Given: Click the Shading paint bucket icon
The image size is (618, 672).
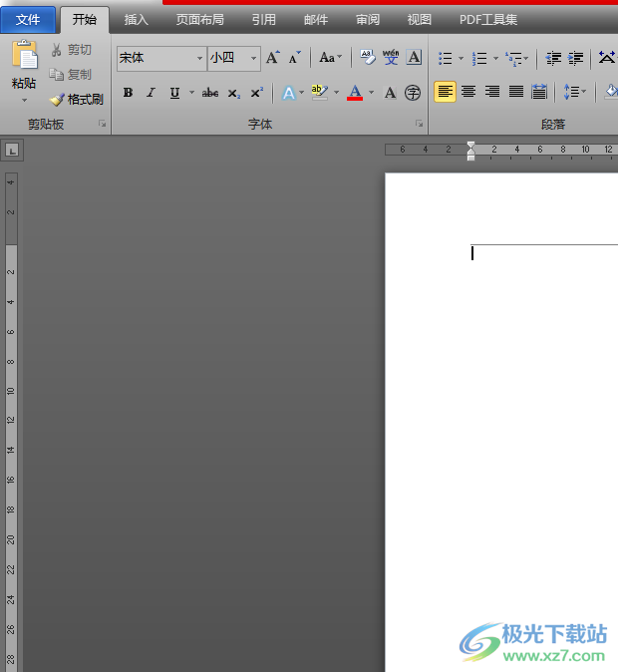Looking at the screenshot, I should click(x=612, y=92).
